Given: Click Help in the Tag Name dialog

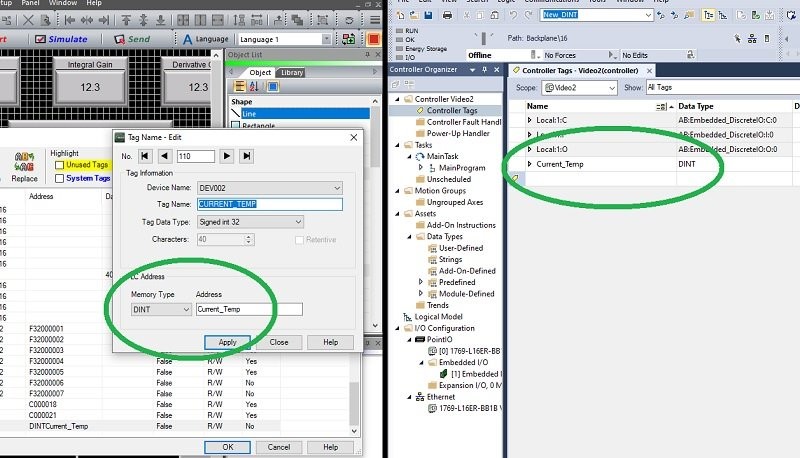Looking at the screenshot, I should click(331, 342).
